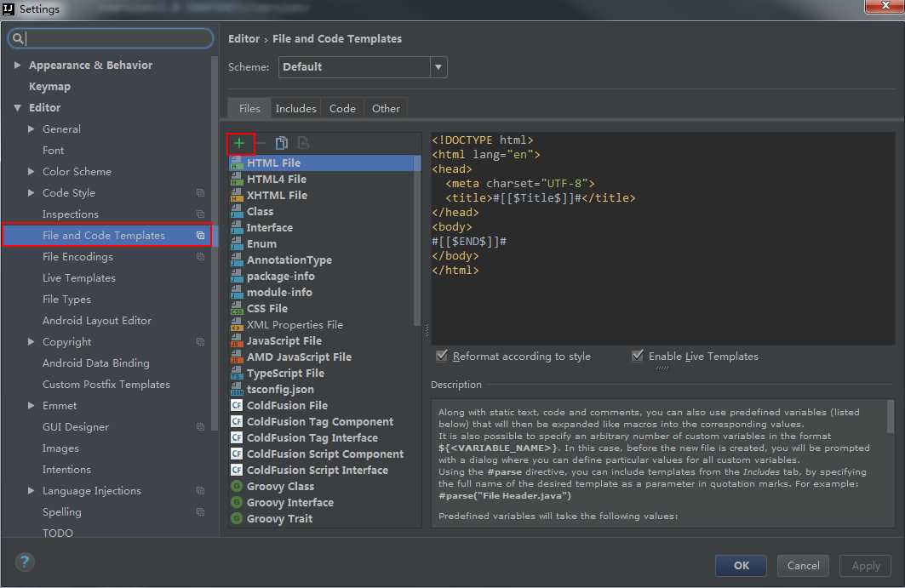Click the JavaScript File template icon

tap(237, 341)
